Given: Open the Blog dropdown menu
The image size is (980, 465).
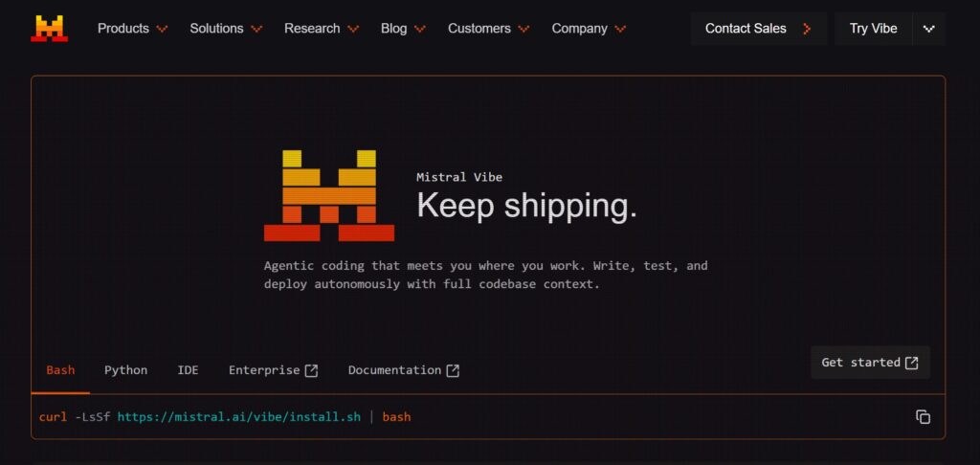Looking at the screenshot, I should point(403,29).
